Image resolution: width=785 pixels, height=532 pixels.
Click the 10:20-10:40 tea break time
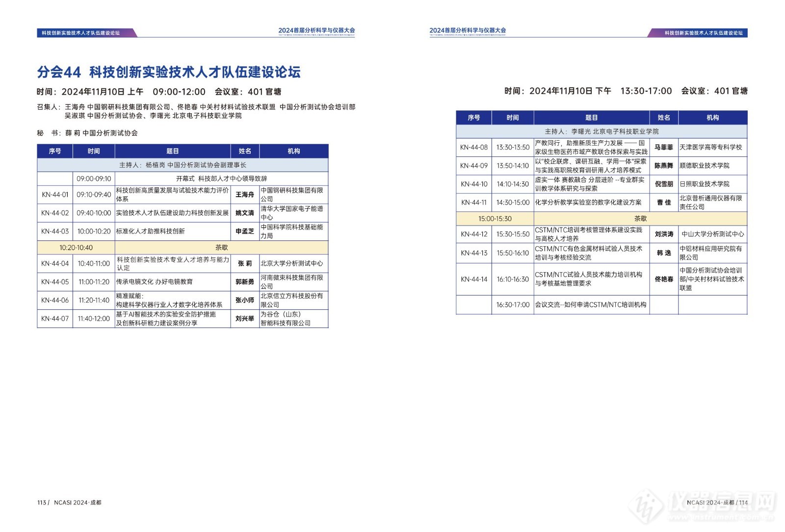76,248
